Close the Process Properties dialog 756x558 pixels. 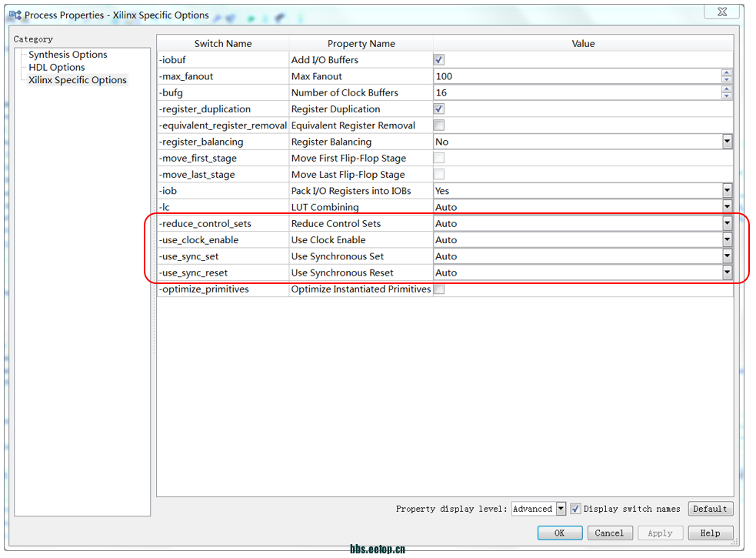point(721,12)
